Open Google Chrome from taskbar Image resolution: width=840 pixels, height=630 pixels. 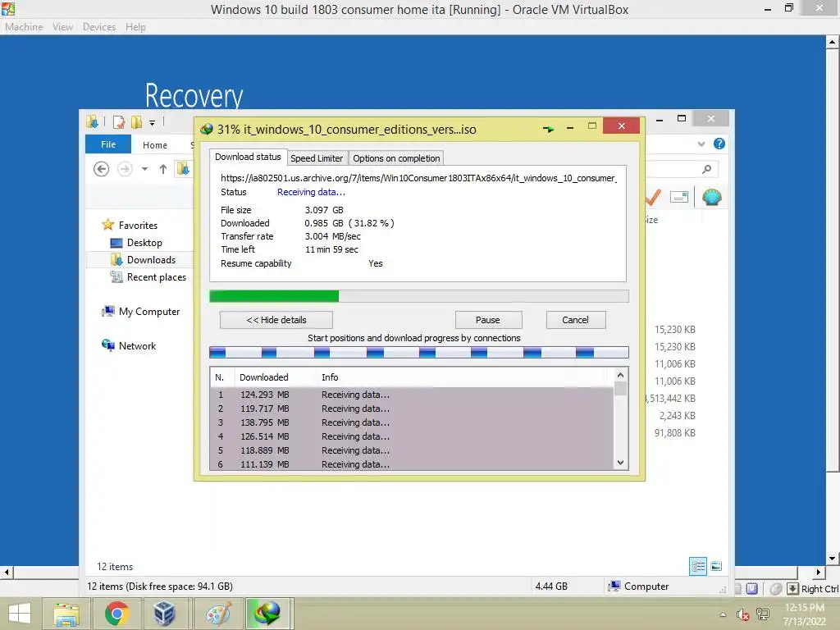116,614
